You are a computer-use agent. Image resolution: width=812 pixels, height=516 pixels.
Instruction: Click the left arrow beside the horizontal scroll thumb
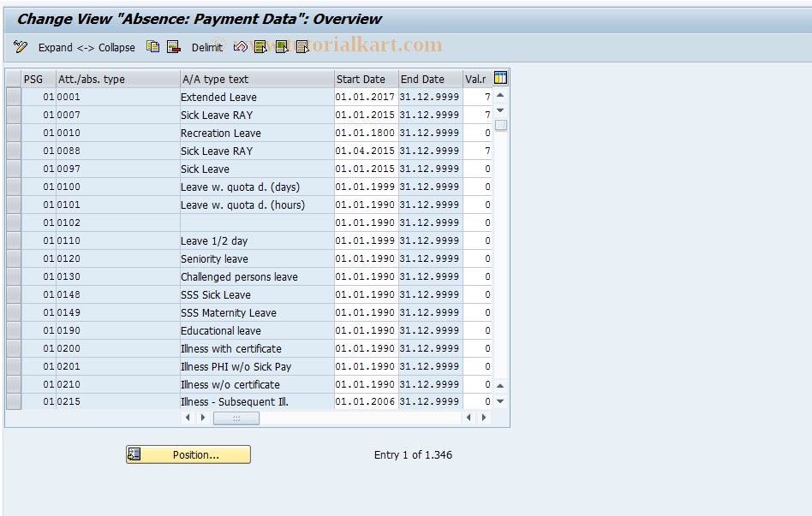tap(188, 418)
